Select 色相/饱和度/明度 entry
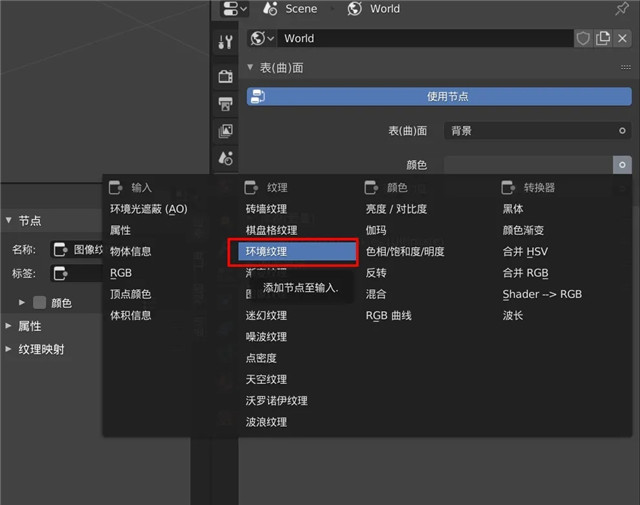 pos(405,251)
